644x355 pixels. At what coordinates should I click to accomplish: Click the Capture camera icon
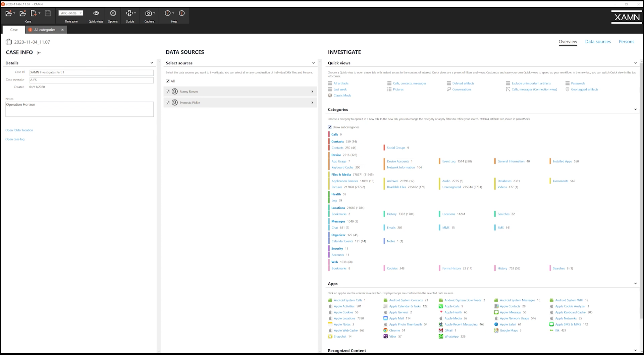coord(149,13)
